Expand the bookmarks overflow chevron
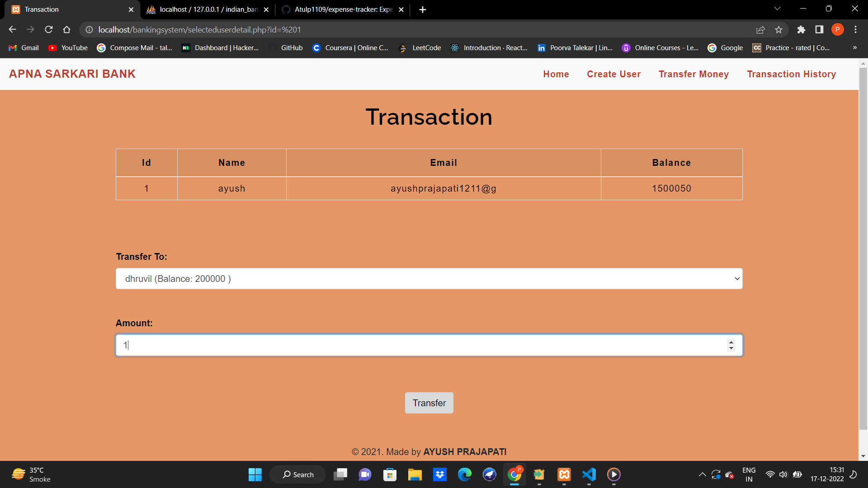This screenshot has width=868, height=488. [854, 47]
